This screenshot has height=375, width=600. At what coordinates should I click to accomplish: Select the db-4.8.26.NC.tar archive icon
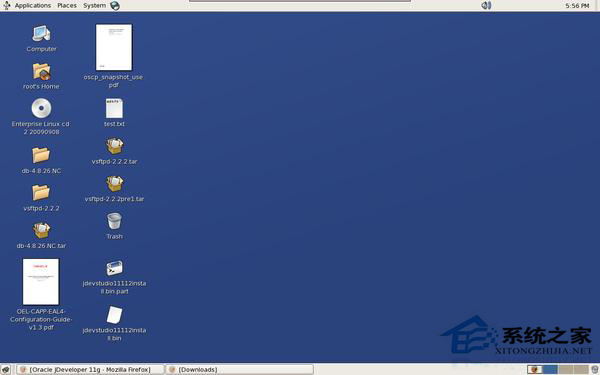pos(41,230)
